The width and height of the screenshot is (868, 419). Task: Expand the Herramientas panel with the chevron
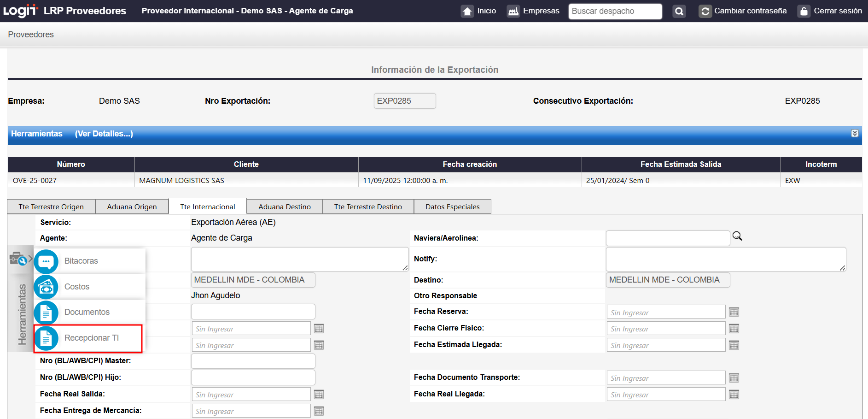tap(855, 134)
